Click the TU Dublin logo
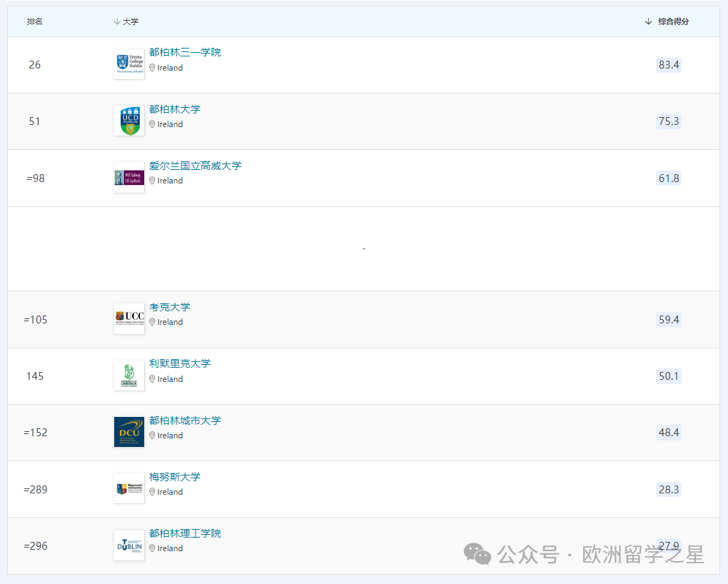The image size is (728, 584). click(129, 545)
